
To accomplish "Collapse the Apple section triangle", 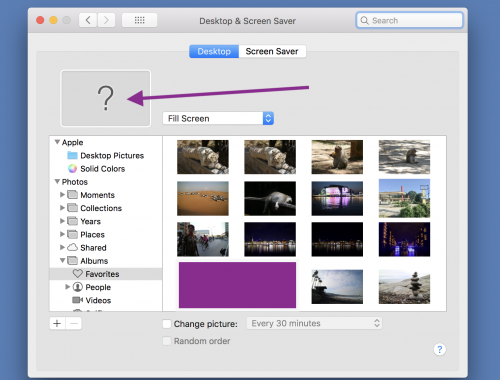I will [57, 142].
